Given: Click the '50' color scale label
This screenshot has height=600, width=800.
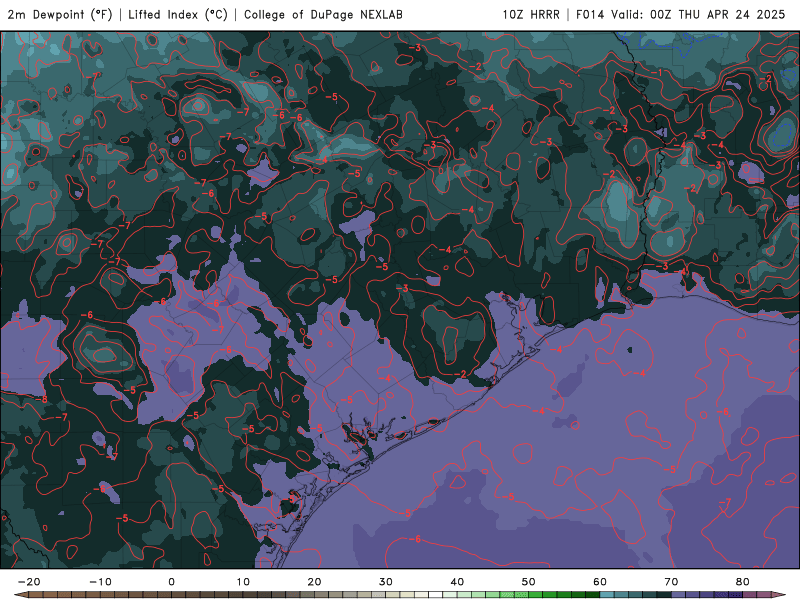Looking at the screenshot, I should 529,582.
